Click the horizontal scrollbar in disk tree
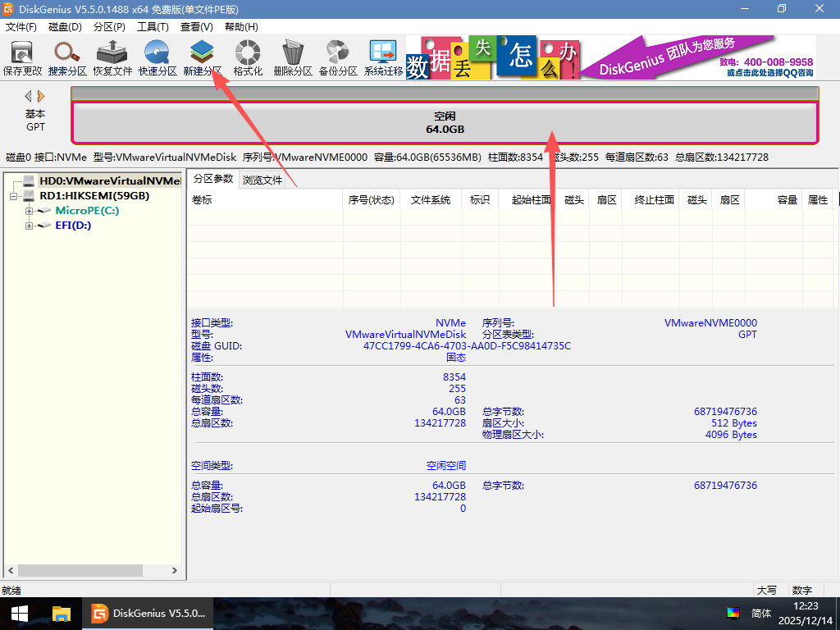Screen dimensions: 840x630 92,571
